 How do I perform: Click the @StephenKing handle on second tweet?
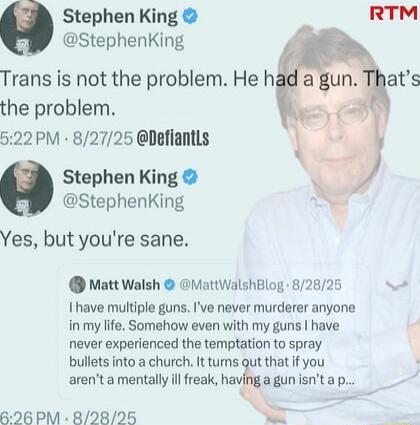point(123,201)
